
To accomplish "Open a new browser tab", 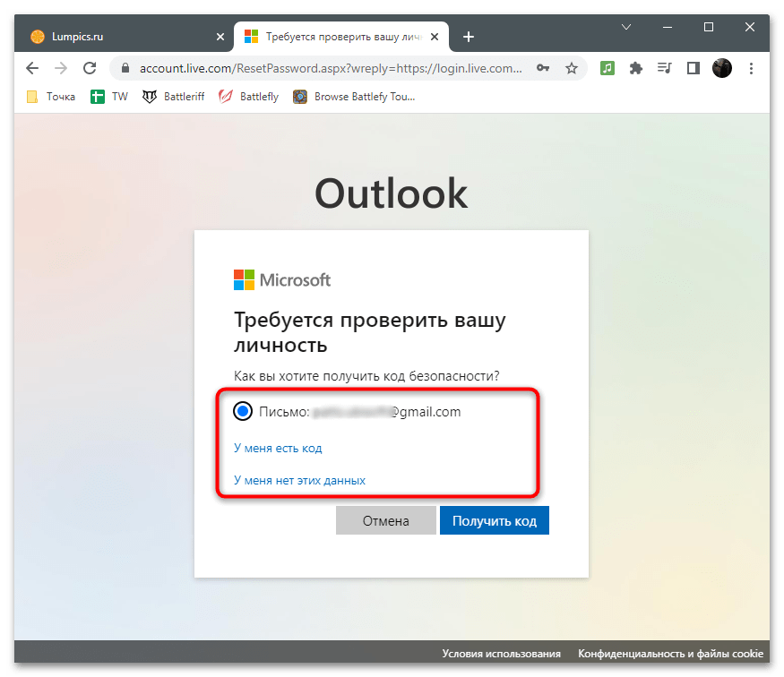I will [x=469, y=37].
